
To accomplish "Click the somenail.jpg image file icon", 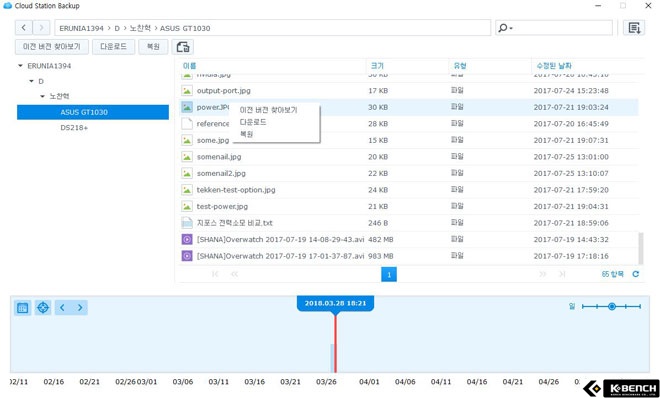I will 187,157.
